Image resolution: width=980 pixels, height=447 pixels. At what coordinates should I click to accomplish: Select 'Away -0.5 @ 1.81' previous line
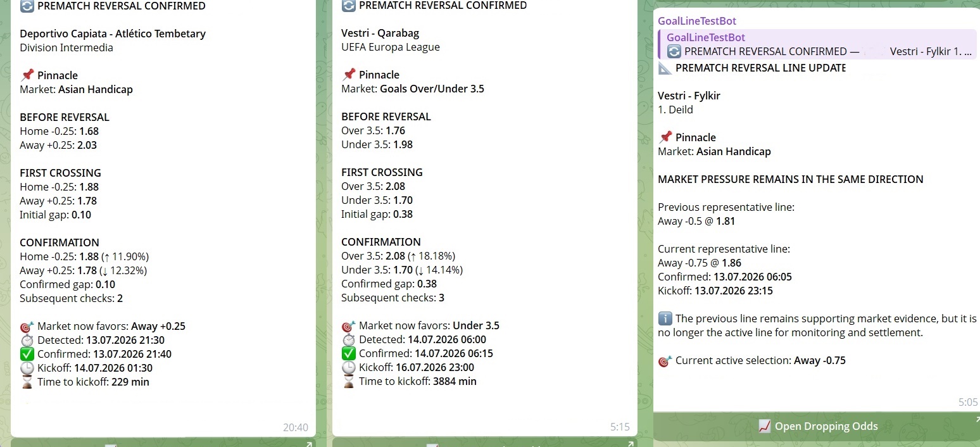696,221
